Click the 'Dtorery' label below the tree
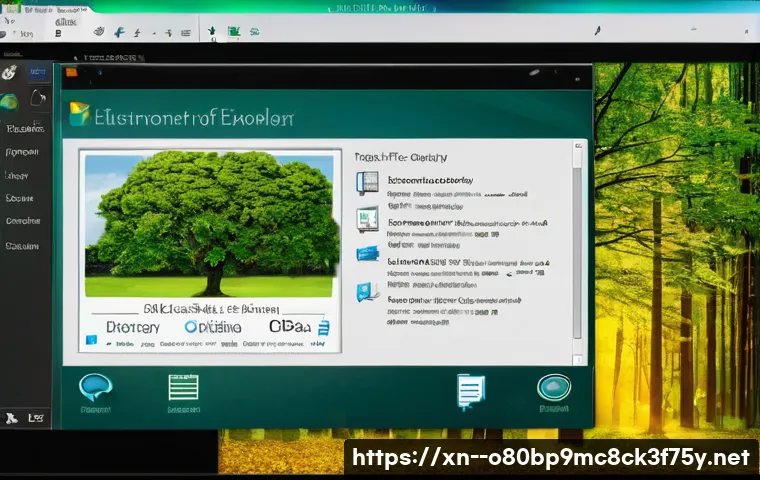Viewport: 760px width, 480px height. click(x=132, y=326)
